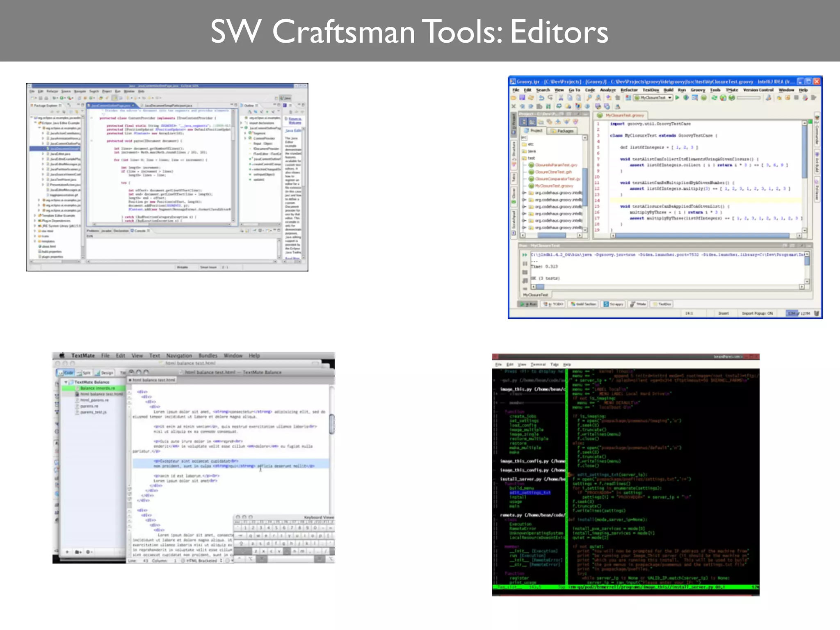The image size is (840, 630).
Task: Click the memory indicator in IntelliJ status bar
Action: pos(798,313)
